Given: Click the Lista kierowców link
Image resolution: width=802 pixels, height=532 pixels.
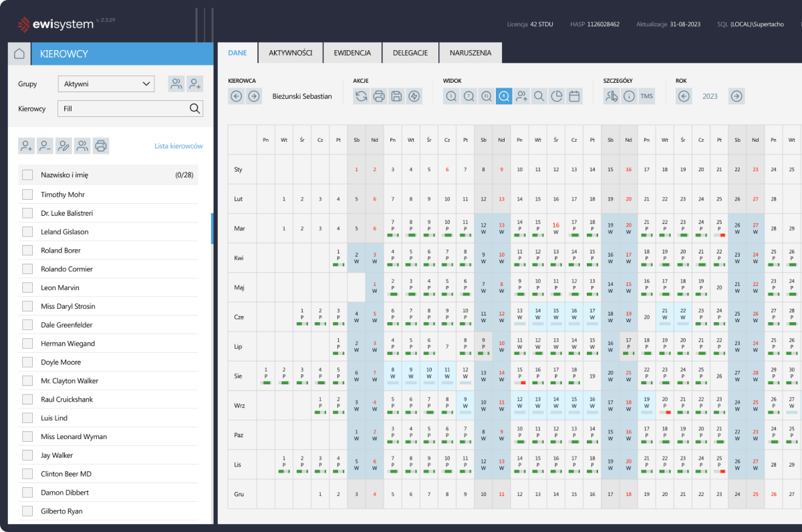Looking at the screenshot, I should click(178, 146).
